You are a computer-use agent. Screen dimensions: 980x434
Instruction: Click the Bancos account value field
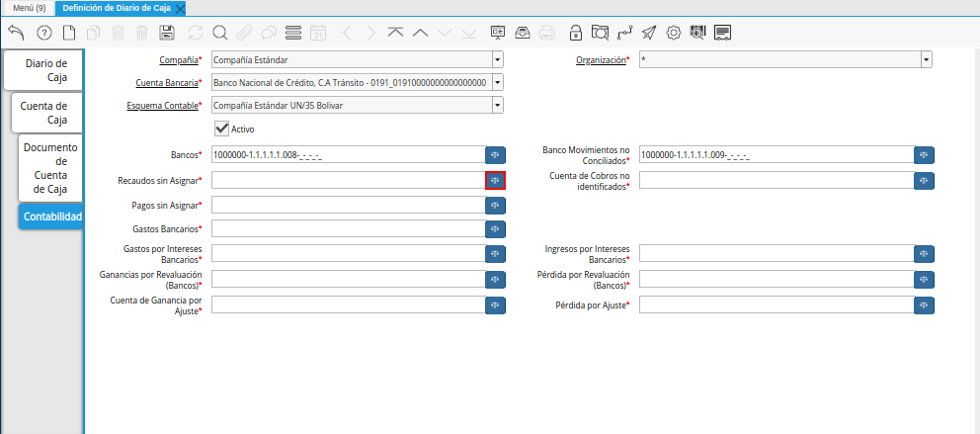pyautogui.click(x=349, y=154)
